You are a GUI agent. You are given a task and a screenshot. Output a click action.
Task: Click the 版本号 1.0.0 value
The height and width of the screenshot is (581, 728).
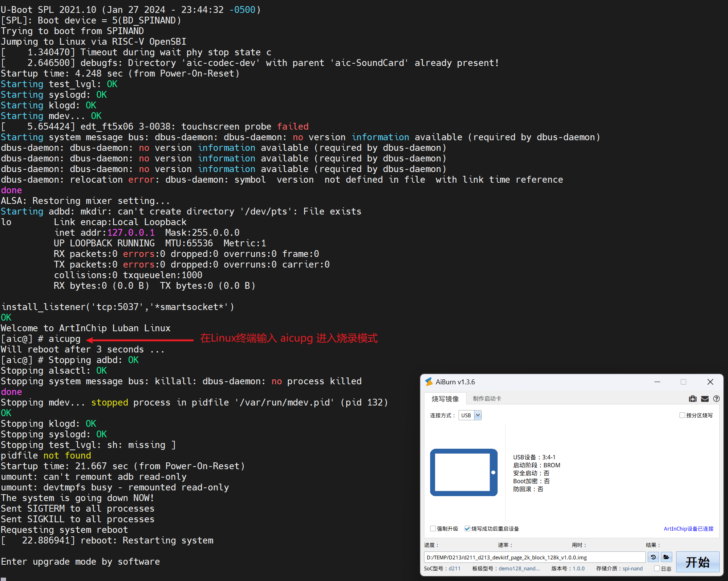click(579, 568)
